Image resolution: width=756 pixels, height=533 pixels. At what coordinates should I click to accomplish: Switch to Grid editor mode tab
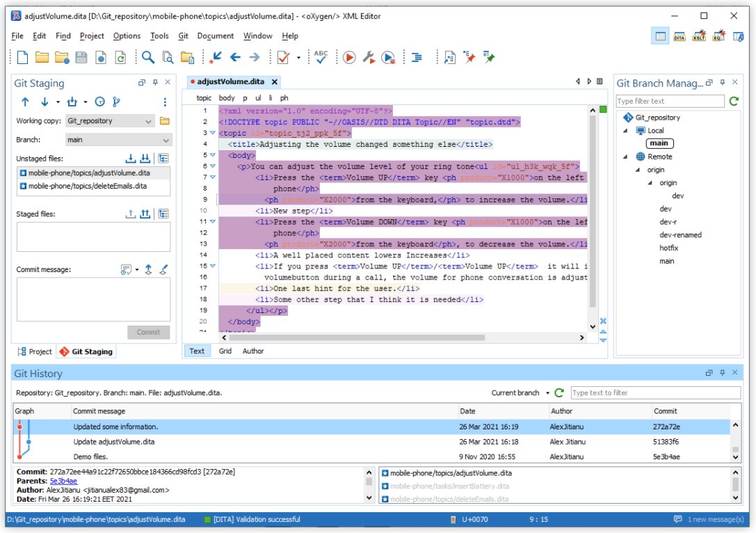tap(225, 351)
